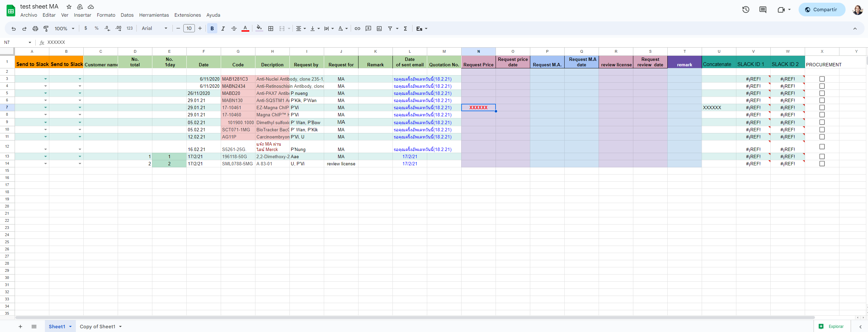The width and height of the screenshot is (868, 332).
Task: Click the Compartir share button
Action: point(821,10)
